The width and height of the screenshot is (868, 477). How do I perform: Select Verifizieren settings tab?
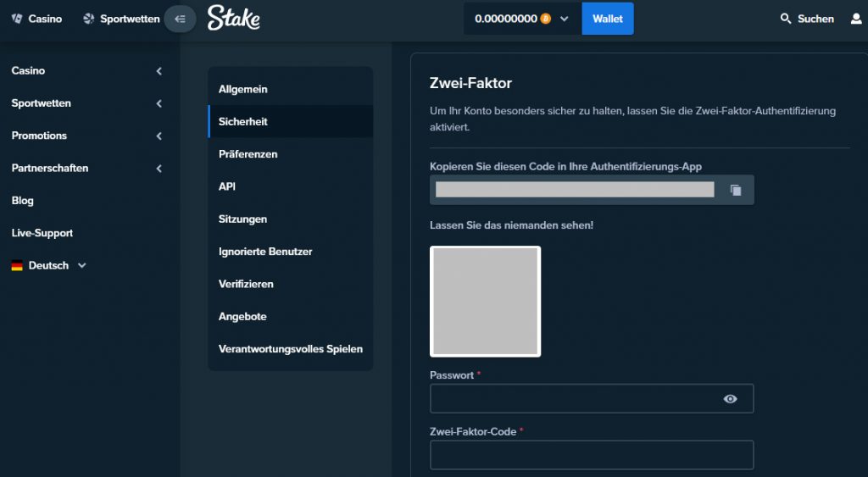tap(290, 284)
